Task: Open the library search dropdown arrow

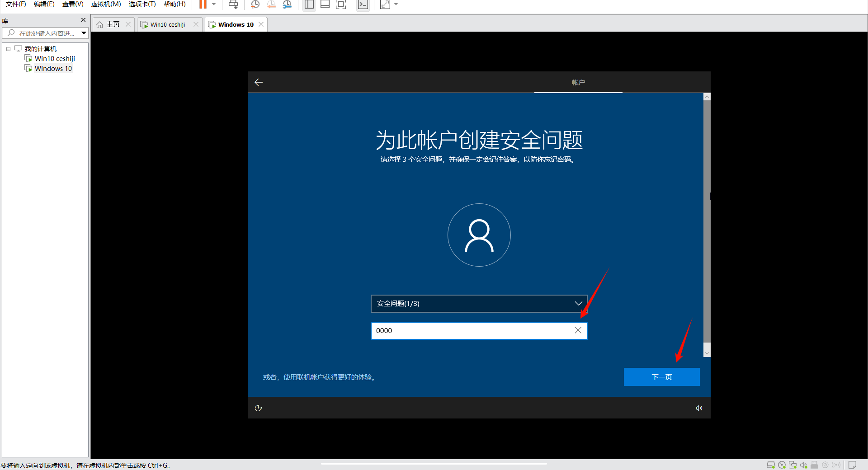Action: pyautogui.click(x=84, y=33)
